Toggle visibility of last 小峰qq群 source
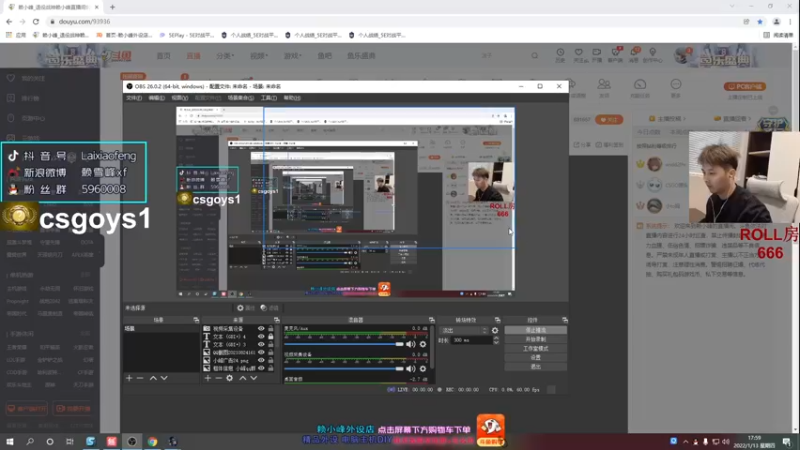The height and width of the screenshot is (450, 800). point(261,368)
